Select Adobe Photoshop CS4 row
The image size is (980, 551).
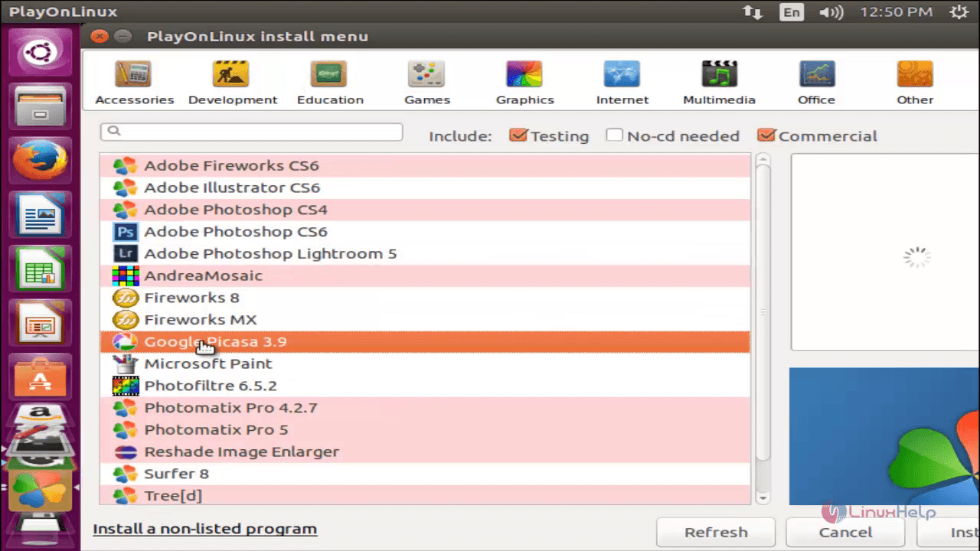click(425, 210)
